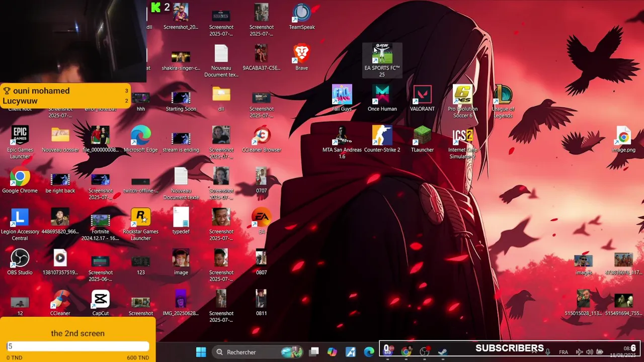Select the shakira-singer image file
Image resolution: width=644 pixels, height=362 pixels.
pos(181,60)
